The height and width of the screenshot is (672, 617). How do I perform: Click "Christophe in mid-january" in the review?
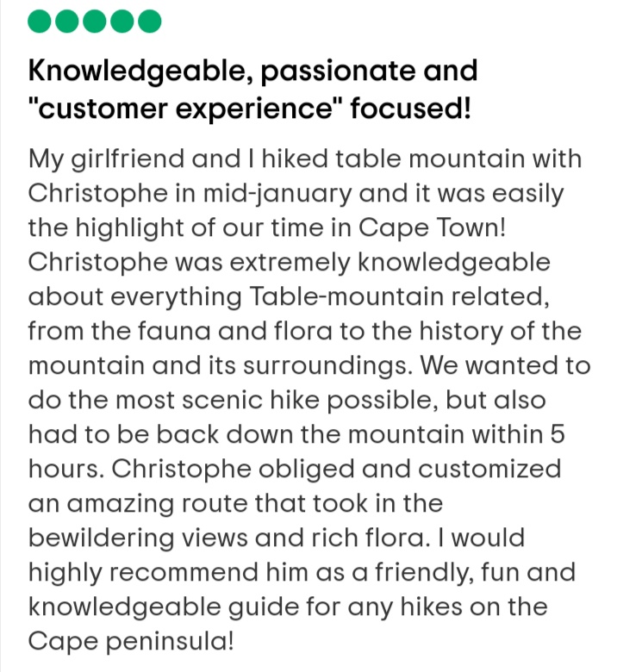tap(190, 194)
